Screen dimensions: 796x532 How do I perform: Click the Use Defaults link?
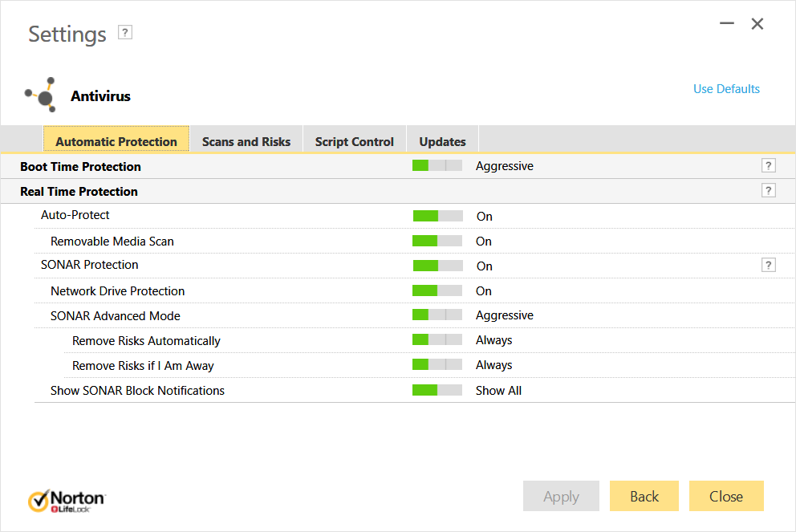coord(726,89)
